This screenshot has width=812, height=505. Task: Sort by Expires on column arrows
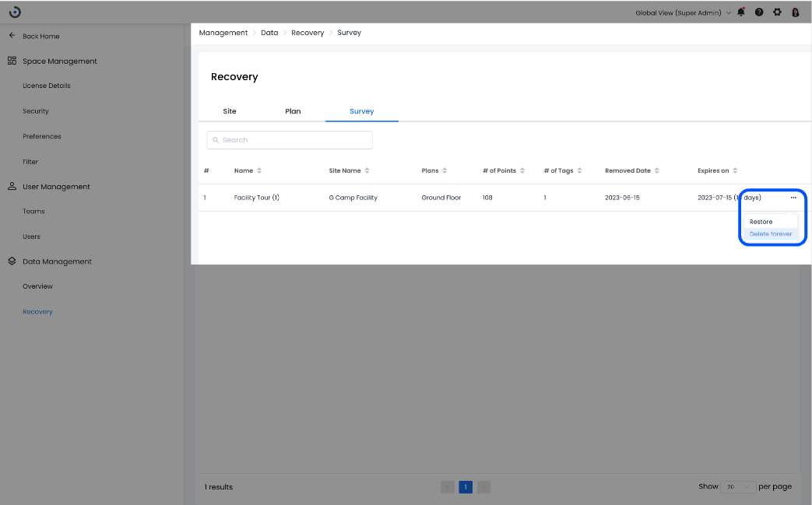[x=735, y=170]
